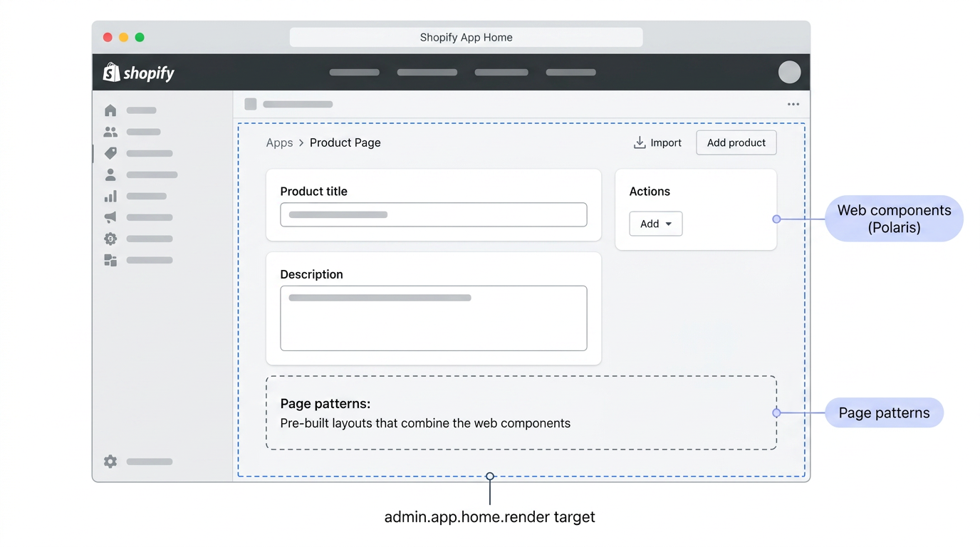Click the Apps breadcrumb link

click(x=279, y=142)
